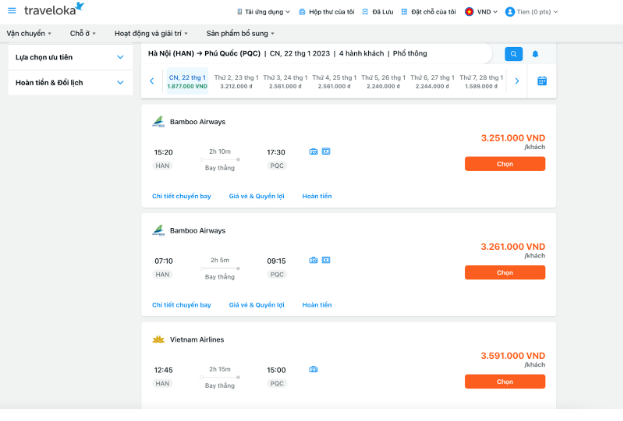Open the user account avatar menu
The width and height of the screenshot is (623, 421).
(x=510, y=12)
